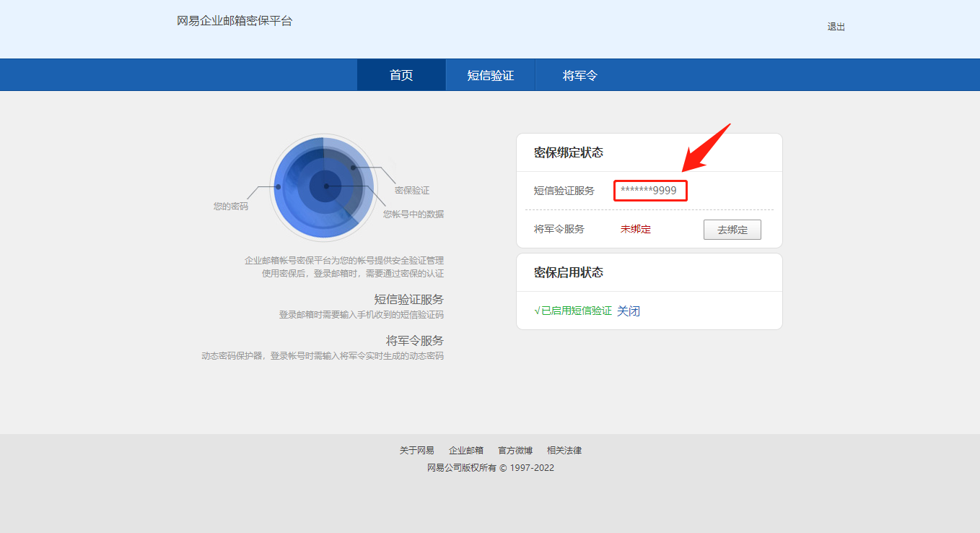980x533 pixels.
Task: Click the 密保验证 diagram label
Action: point(412,191)
